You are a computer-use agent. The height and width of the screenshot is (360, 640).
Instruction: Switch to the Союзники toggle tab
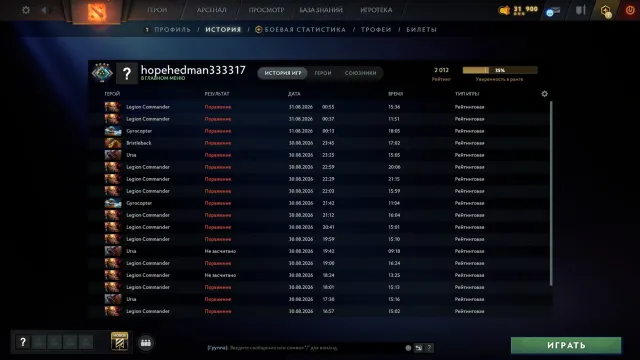360,73
